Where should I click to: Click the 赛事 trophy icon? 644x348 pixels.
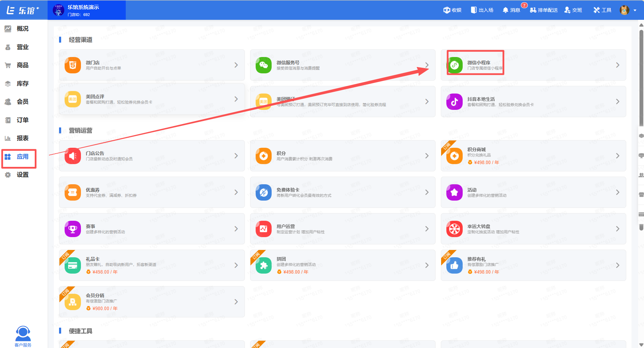coord(73,229)
